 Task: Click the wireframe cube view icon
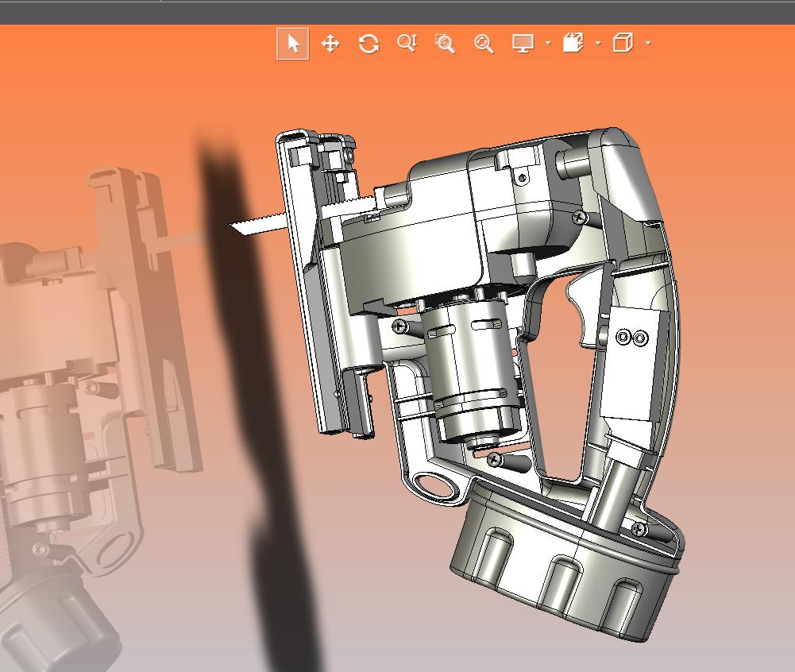click(x=623, y=43)
